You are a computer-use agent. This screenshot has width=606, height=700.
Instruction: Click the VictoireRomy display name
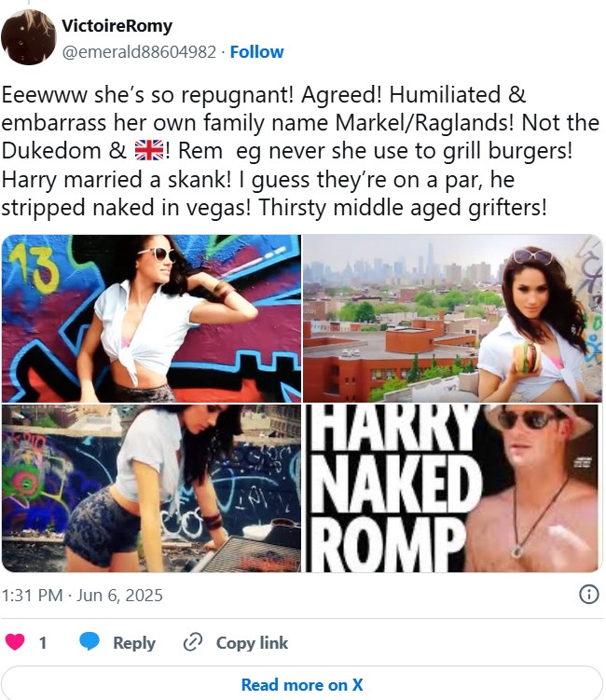[x=117, y=26]
